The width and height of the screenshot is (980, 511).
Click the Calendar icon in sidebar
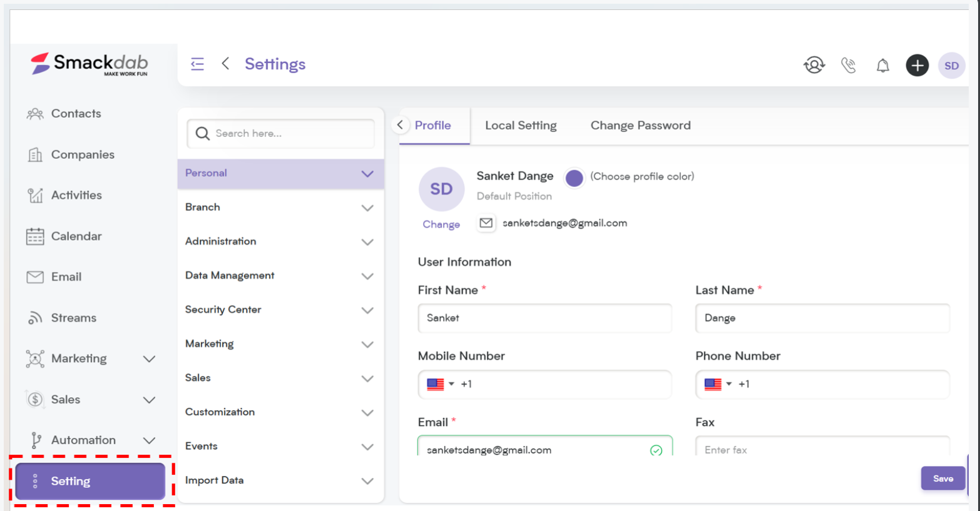tap(35, 236)
